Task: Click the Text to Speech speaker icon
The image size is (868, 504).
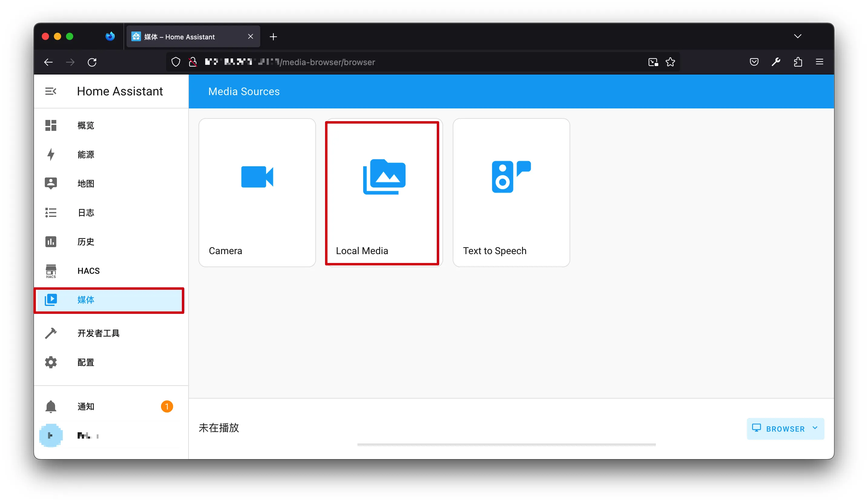Action: point(511,177)
